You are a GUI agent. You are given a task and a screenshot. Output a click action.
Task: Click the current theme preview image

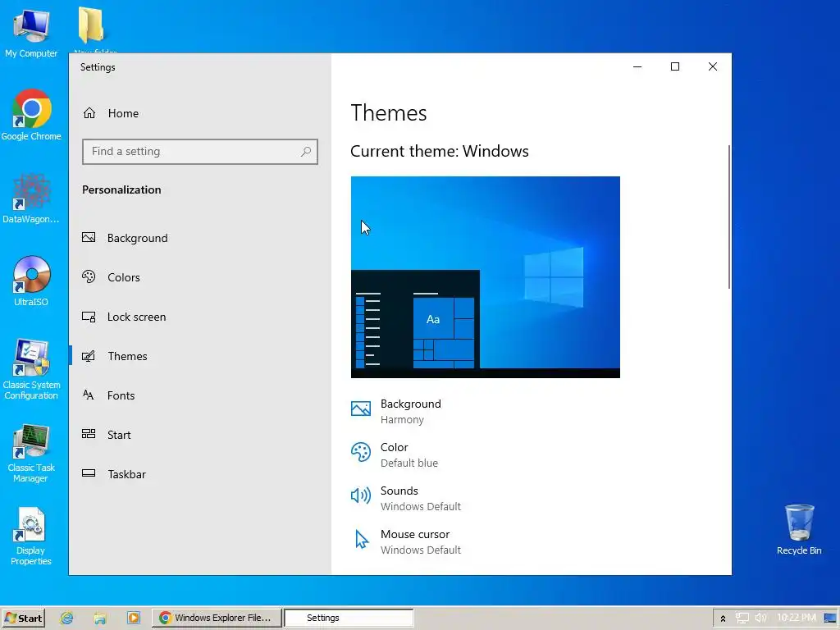[486, 277]
